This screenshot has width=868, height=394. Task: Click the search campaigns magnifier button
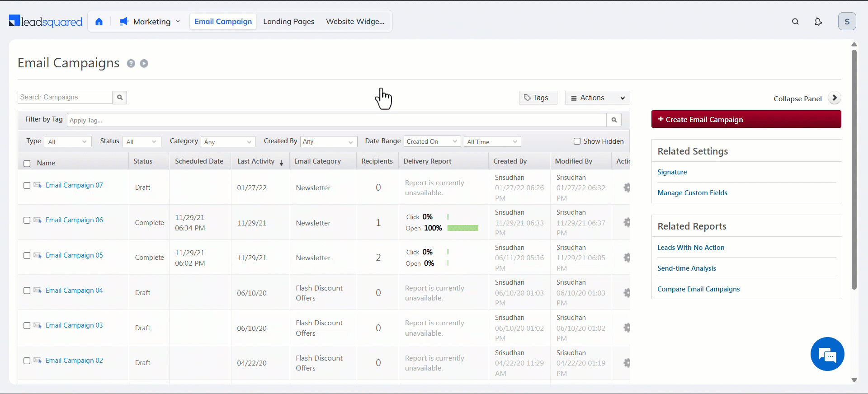point(120,98)
